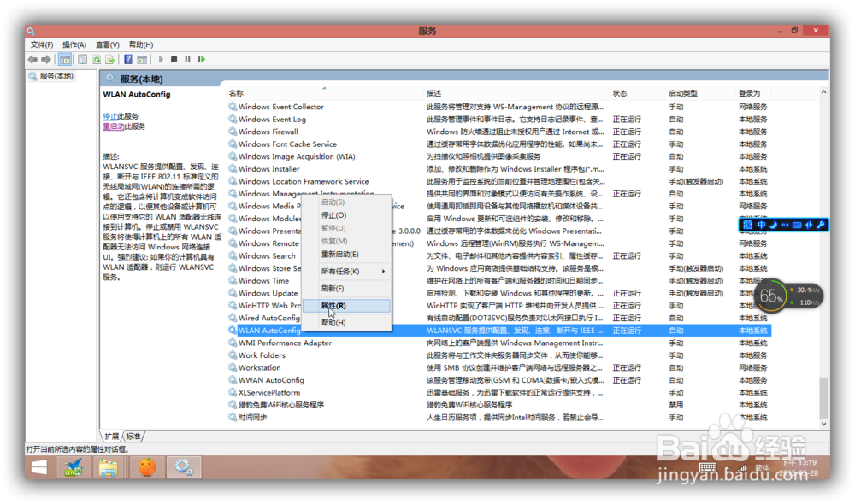The height and width of the screenshot is (504, 855).
Task: Sort by the 状态 column header
Action: (637, 94)
